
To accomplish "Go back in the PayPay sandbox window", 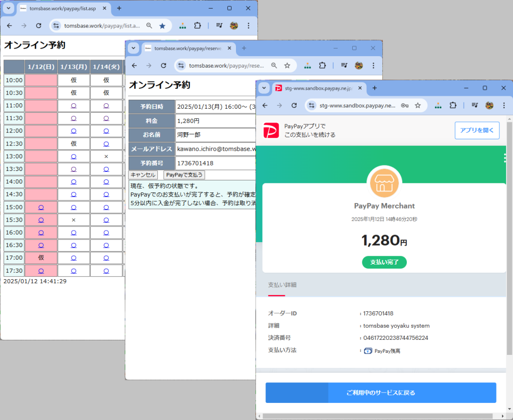I will pyautogui.click(x=265, y=105).
